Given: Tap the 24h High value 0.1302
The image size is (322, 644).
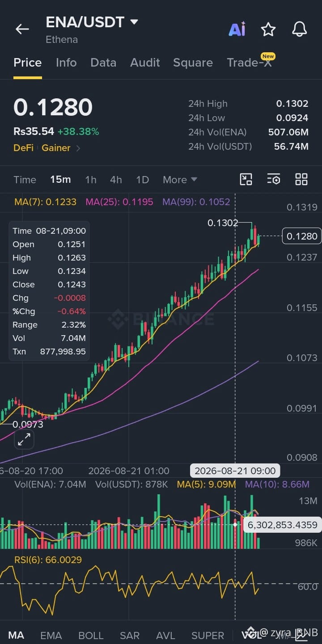Looking at the screenshot, I should pyautogui.click(x=292, y=104).
